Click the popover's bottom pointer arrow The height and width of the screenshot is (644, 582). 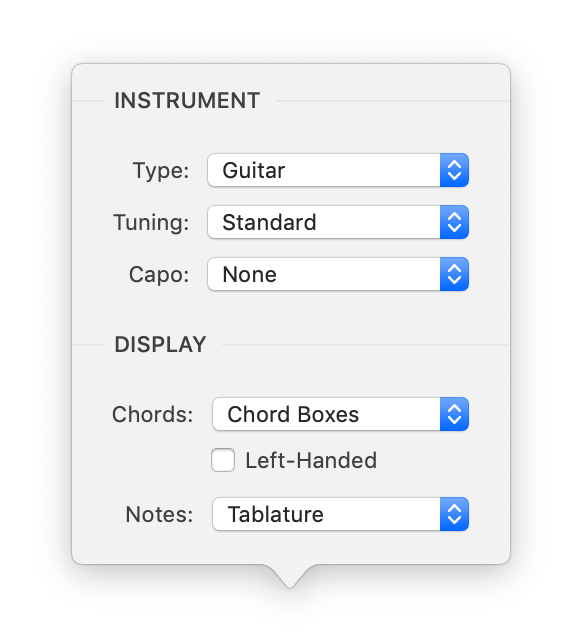coord(290,576)
